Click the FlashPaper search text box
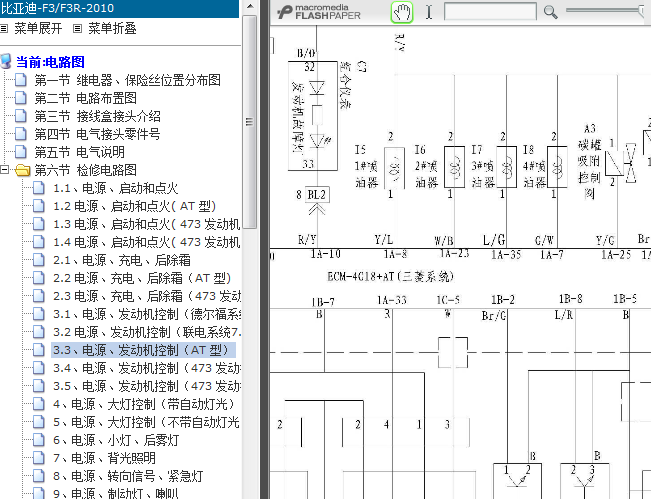This screenshot has width=651, height=499. click(490, 12)
